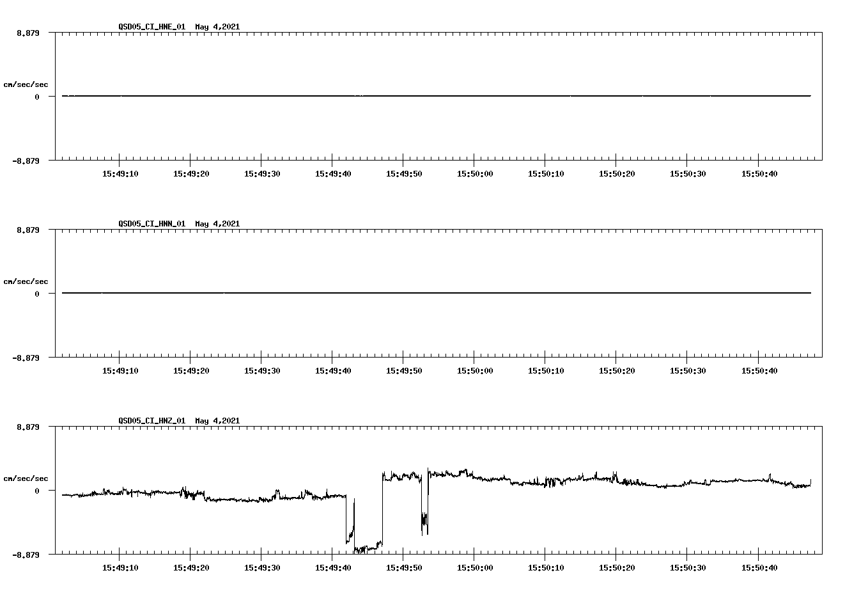The image size is (868, 591).
Task: Click the small bump near 15:49:33 on the HNZ trace
Action: pos(276,489)
